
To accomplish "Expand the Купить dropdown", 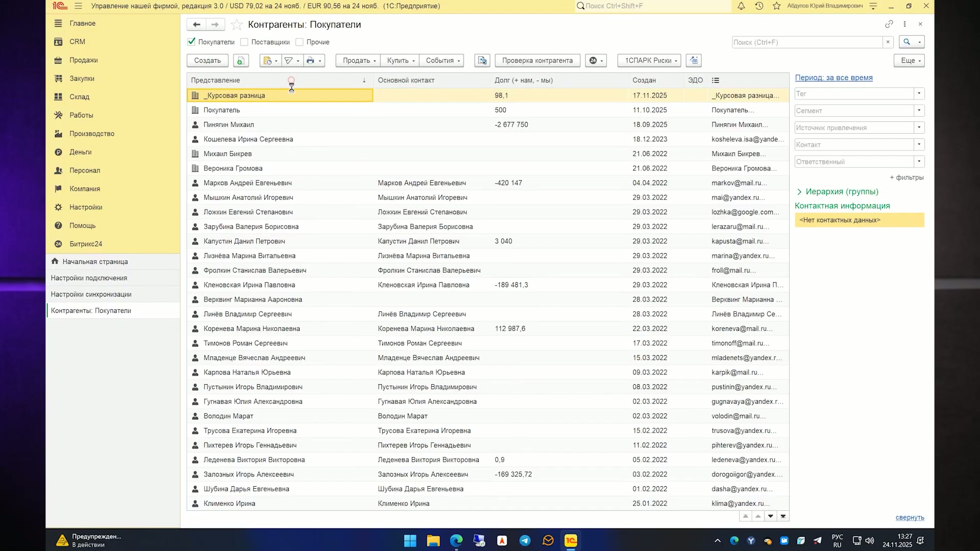I will coord(400,61).
